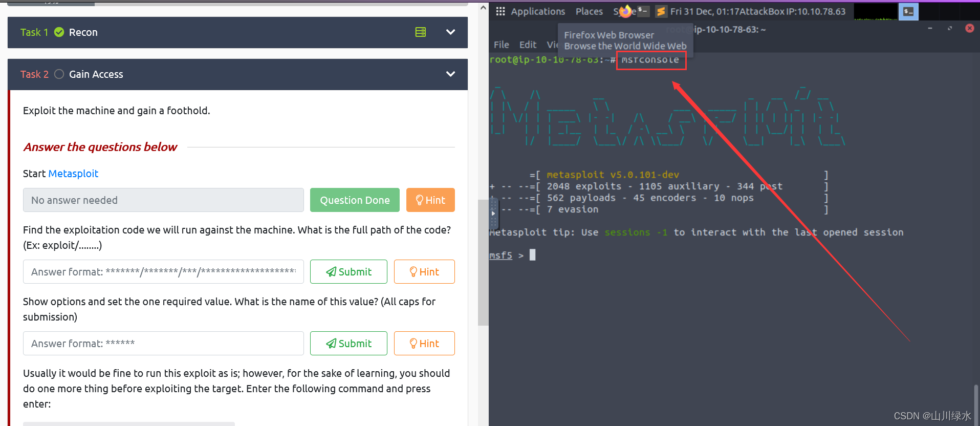The image size is (980, 426).
Task: Submit the exploit path answer
Action: (349, 272)
